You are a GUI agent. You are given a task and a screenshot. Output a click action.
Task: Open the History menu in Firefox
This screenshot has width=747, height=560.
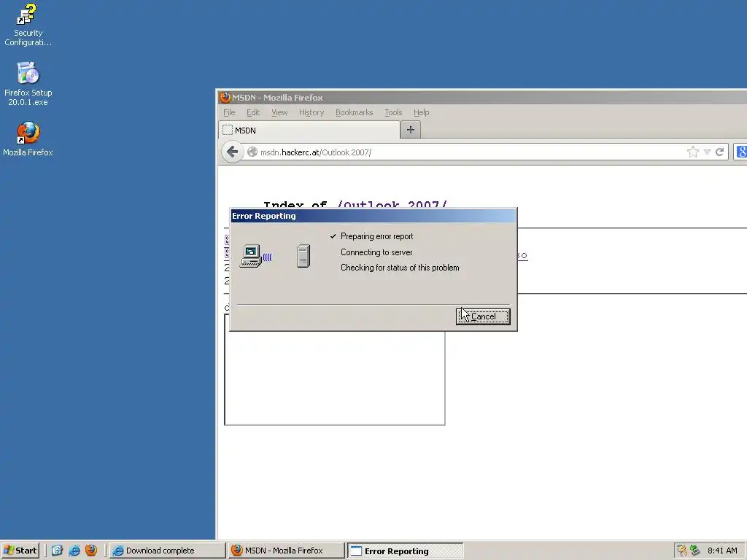coord(311,112)
